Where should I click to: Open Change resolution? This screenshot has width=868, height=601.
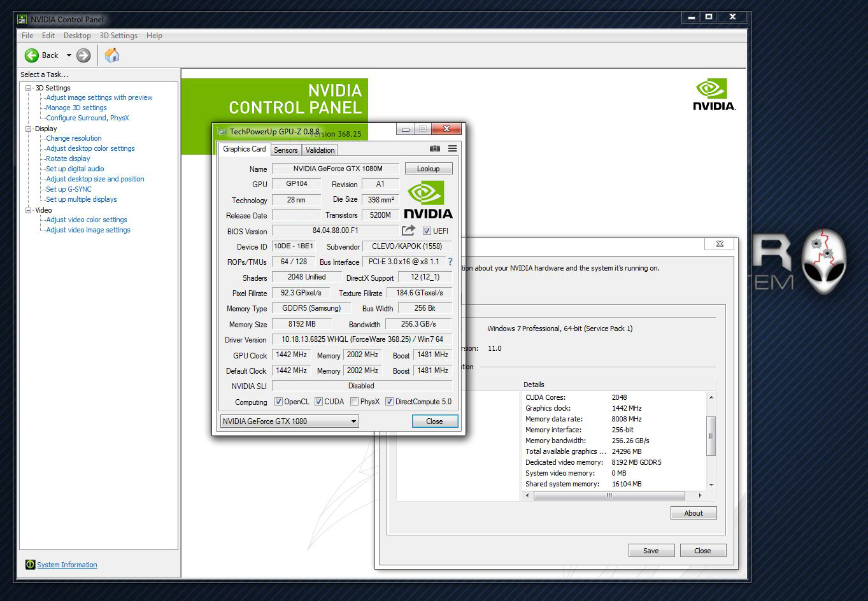(x=74, y=138)
